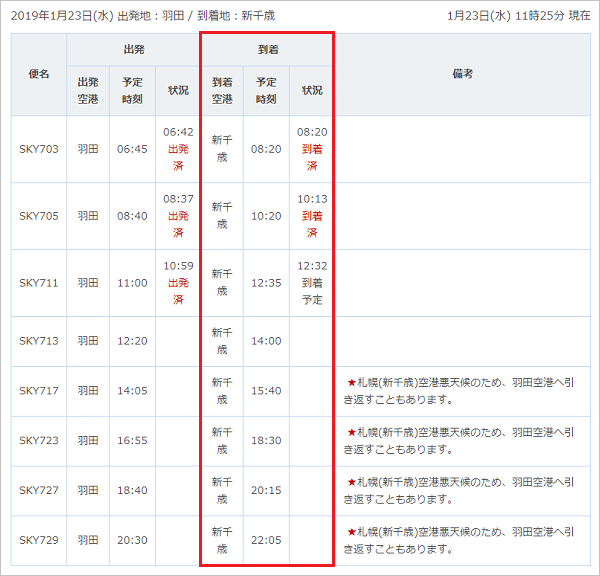Viewport: 600px width, 576px height.
Task: Select flight number SKY705
Action: (x=39, y=215)
